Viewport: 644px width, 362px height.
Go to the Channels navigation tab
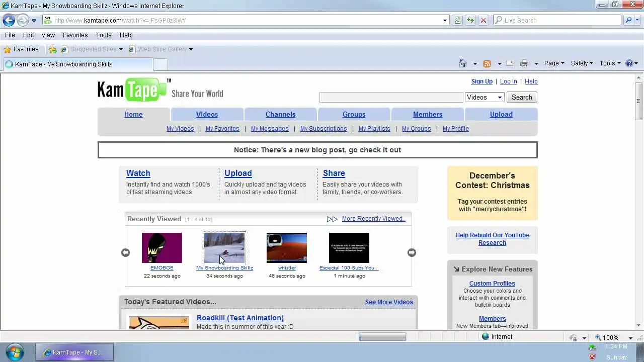[x=280, y=115]
